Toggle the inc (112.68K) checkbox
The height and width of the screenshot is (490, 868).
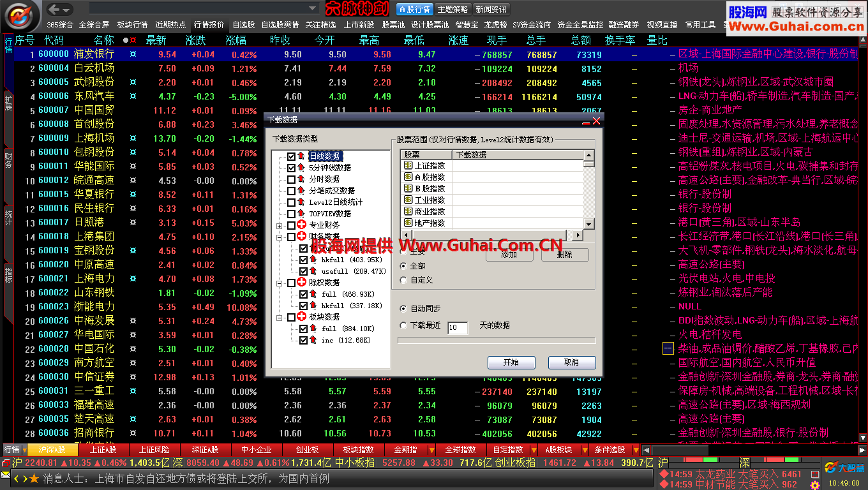(x=304, y=340)
